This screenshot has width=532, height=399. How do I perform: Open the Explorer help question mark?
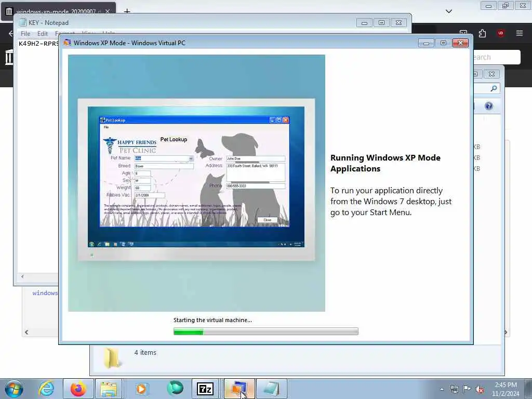point(489,106)
